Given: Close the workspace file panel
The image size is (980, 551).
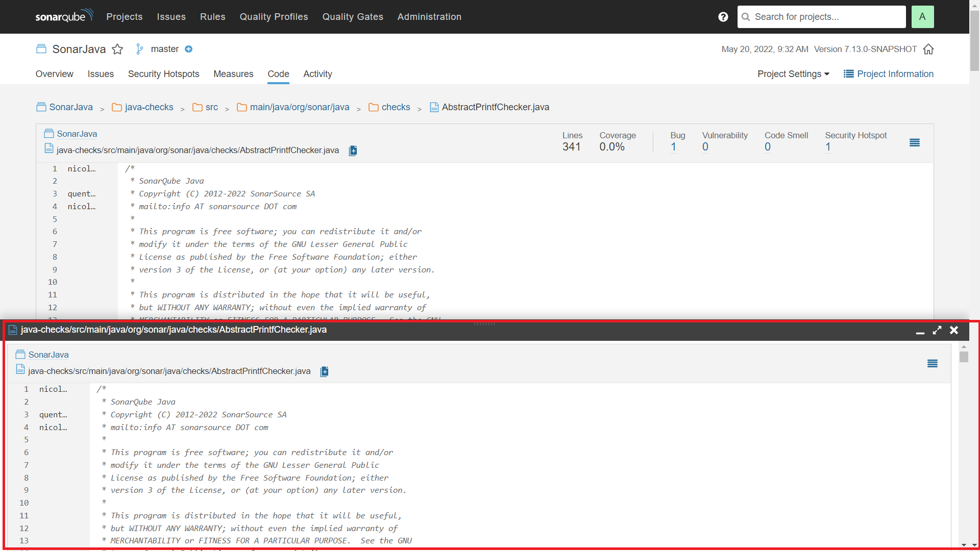Looking at the screenshot, I should [x=954, y=330].
